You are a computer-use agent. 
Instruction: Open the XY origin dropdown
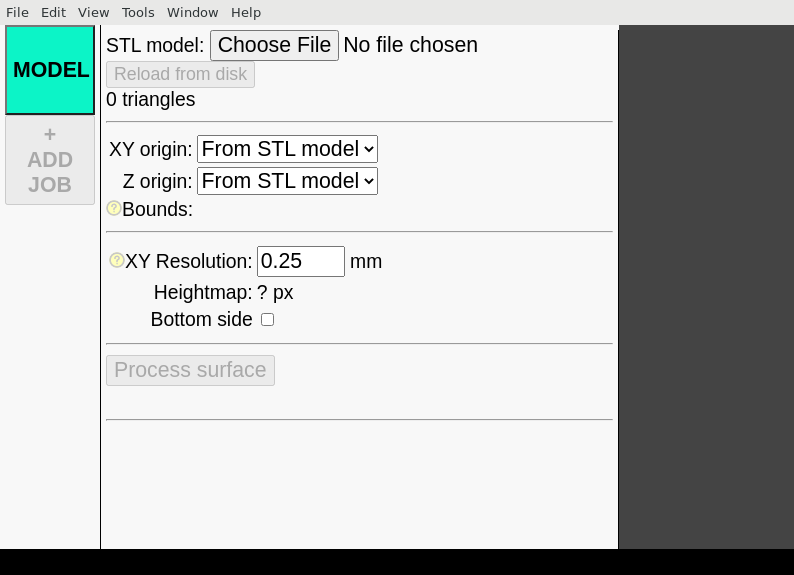(x=287, y=149)
